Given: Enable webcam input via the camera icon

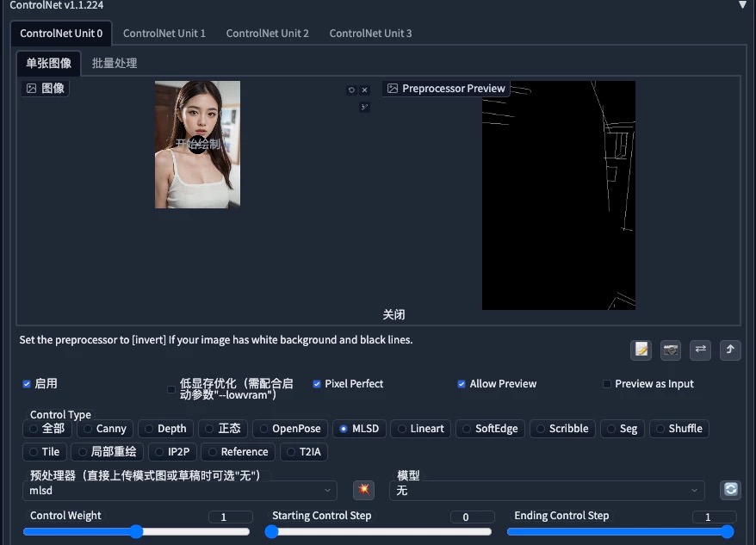Looking at the screenshot, I should click(671, 350).
